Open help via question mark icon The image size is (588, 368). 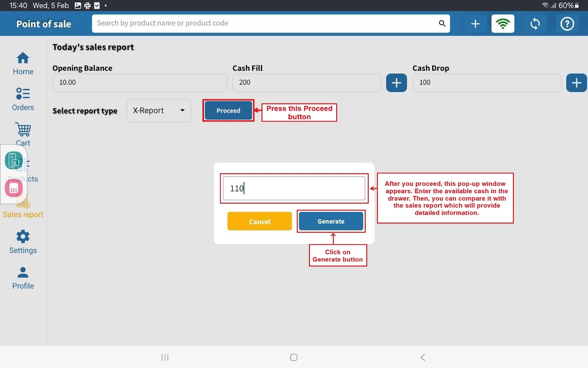coord(567,24)
